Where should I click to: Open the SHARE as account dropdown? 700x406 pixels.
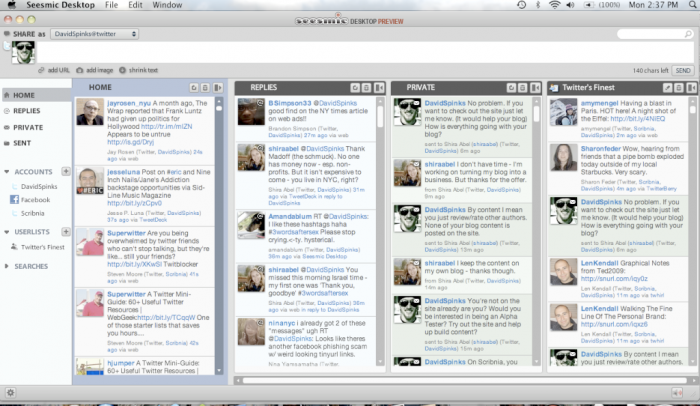coord(94,34)
